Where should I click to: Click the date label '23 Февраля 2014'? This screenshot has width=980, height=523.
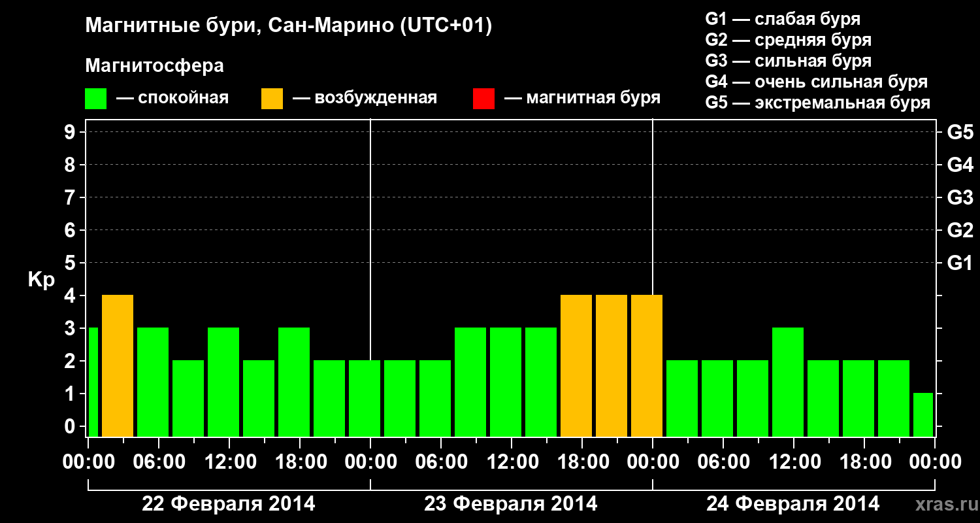511,504
